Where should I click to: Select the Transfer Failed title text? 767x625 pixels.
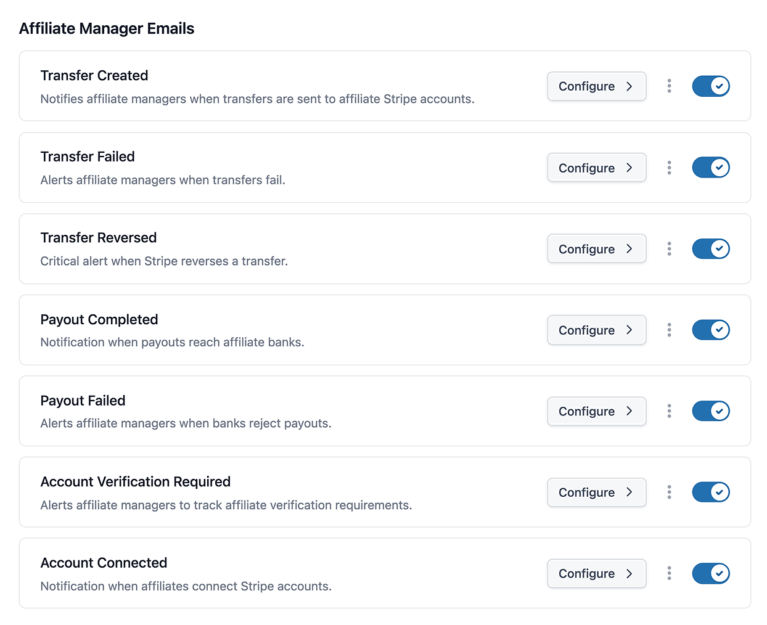point(88,156)
